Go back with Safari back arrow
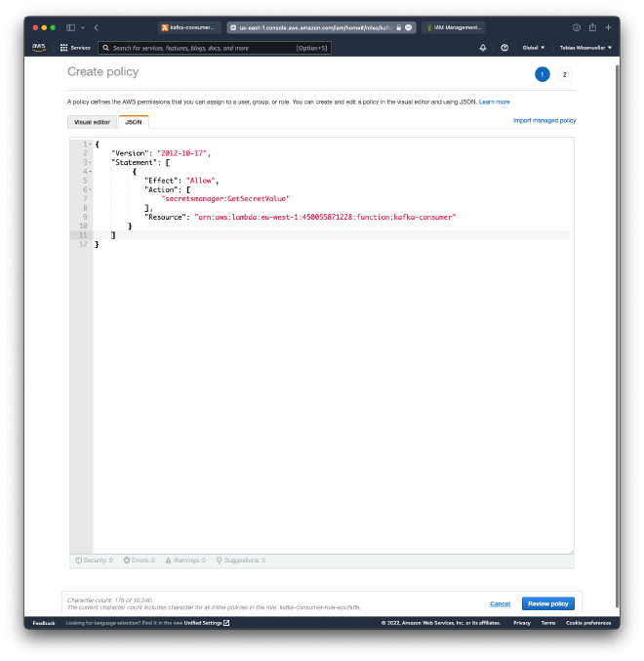 (x=96, y=27)
